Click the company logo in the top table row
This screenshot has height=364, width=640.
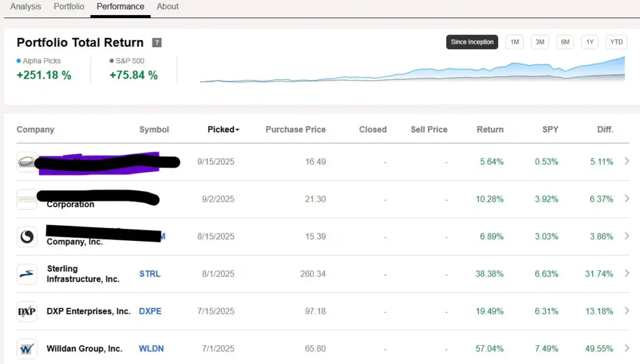27,161
